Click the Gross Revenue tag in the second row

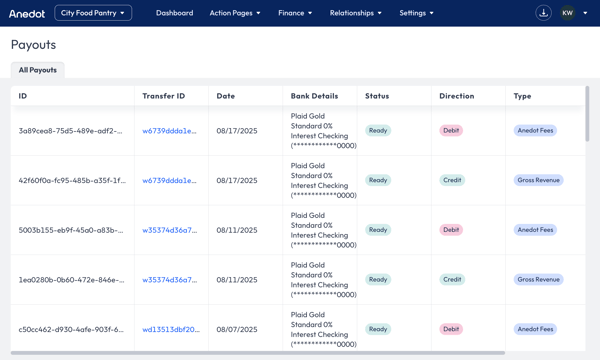[538, 180]
